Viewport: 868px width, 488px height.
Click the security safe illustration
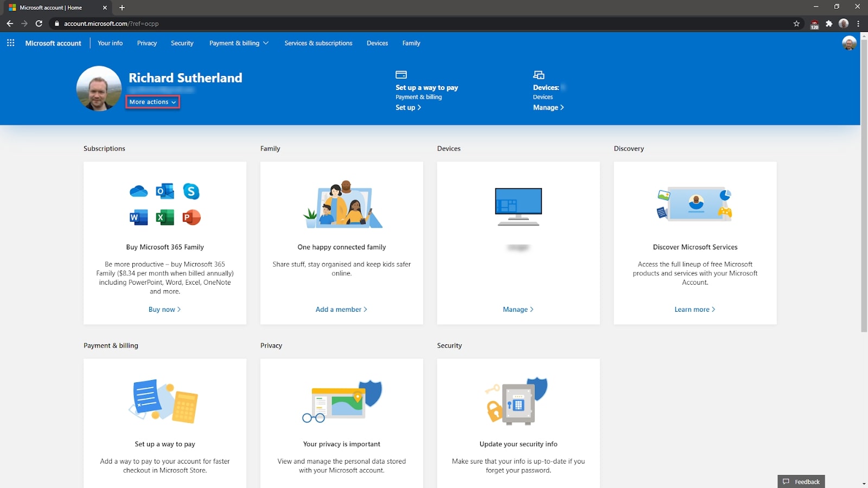pyautogui.click(x=516, y=401)
